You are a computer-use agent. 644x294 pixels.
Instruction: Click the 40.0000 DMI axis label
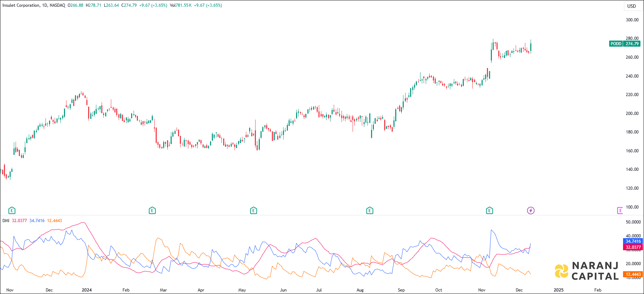coord(633,236)
